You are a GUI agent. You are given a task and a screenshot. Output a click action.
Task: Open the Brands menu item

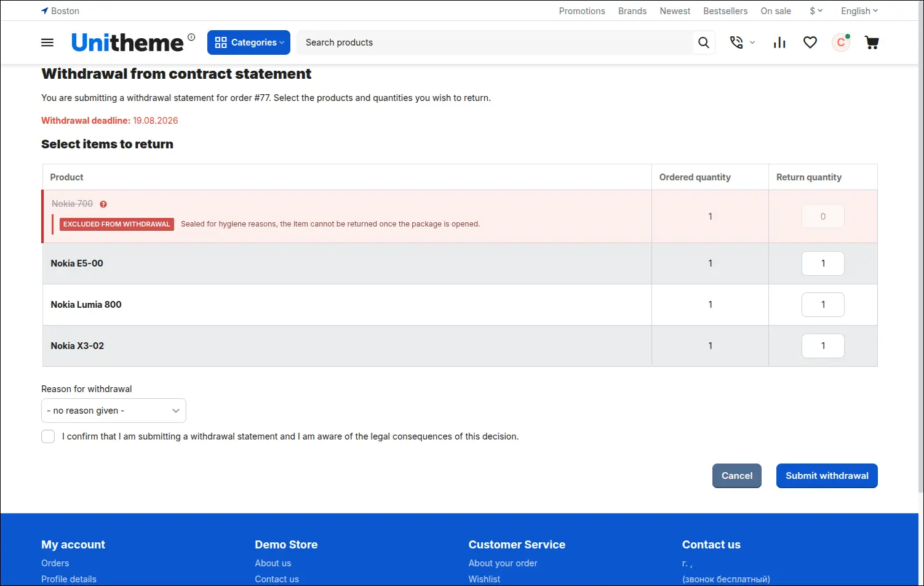click(632, 11)
